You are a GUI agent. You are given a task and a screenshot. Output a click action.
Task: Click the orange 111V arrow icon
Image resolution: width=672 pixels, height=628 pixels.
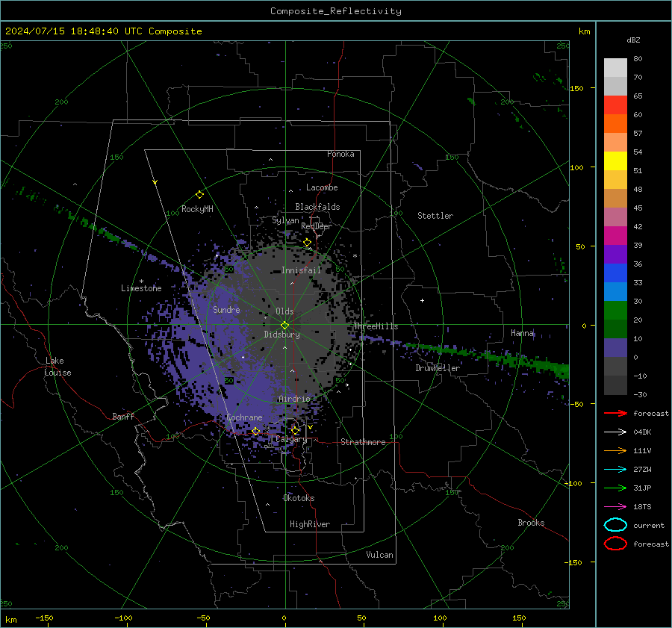615,450
